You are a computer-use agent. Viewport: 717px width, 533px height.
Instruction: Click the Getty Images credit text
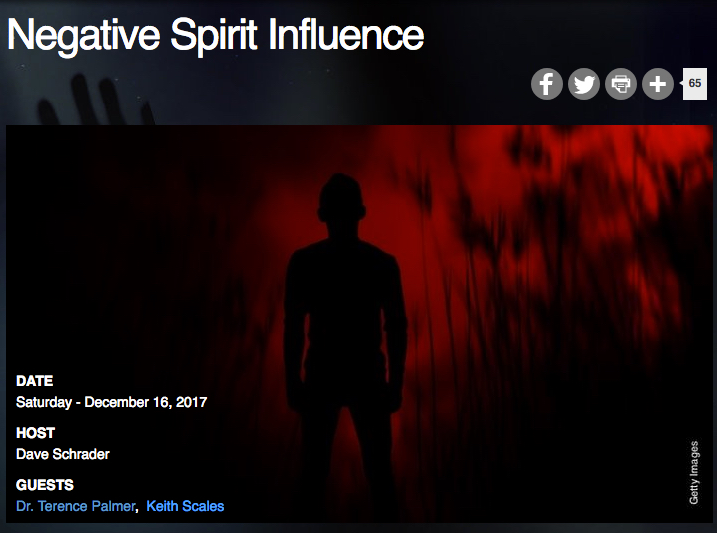tap(694, 472)
